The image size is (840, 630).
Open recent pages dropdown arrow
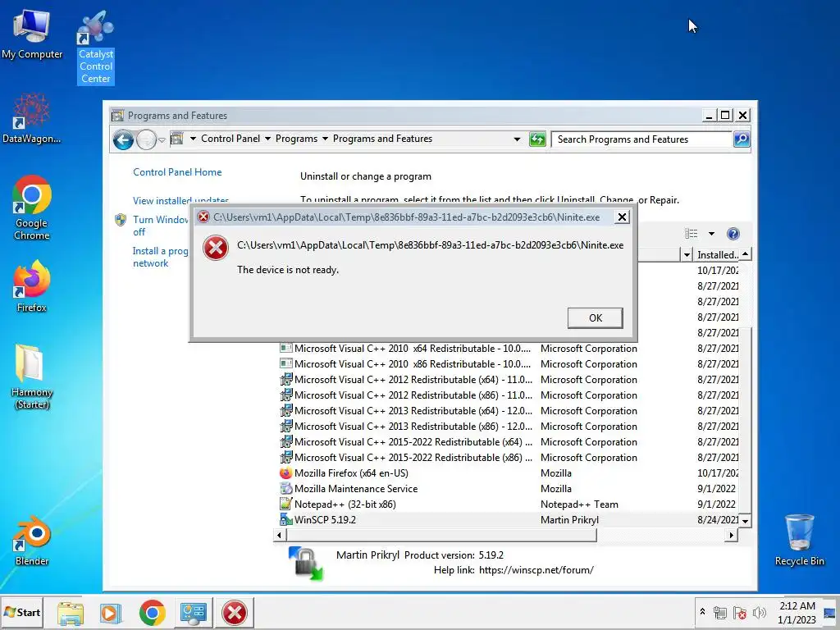(x=162, y=140)
